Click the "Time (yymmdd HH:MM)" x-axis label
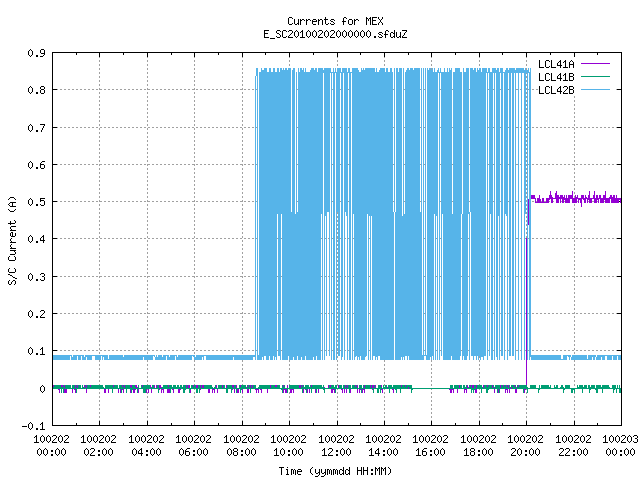The height and width of the screenshot is (480, 640). coord(335,471)
